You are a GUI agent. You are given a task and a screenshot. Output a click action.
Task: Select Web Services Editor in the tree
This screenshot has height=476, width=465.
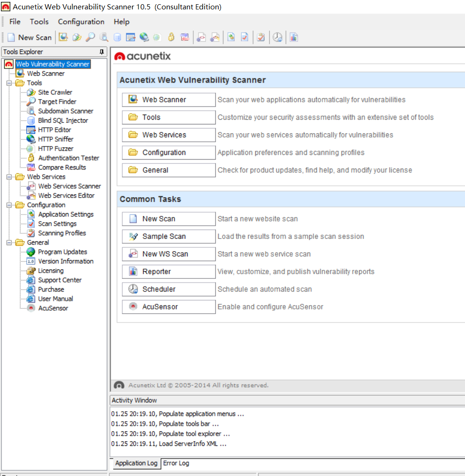click(x=66, y=195)
